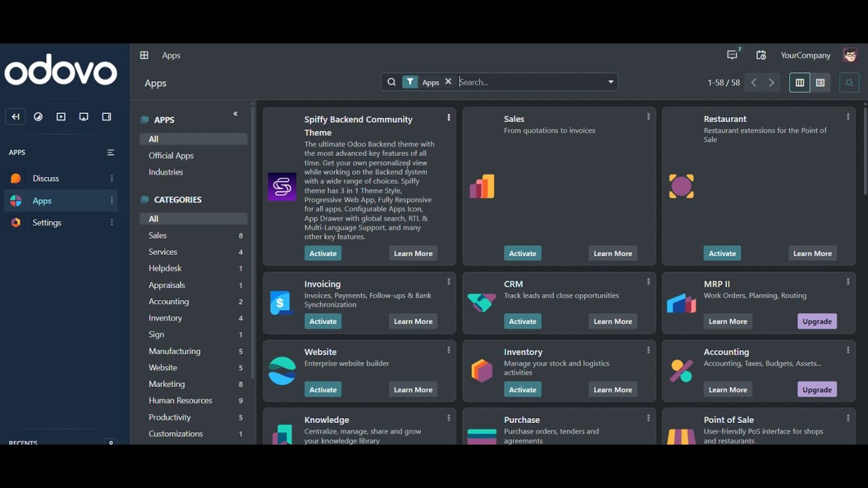Click the odovo logo

tap(61, 71)
